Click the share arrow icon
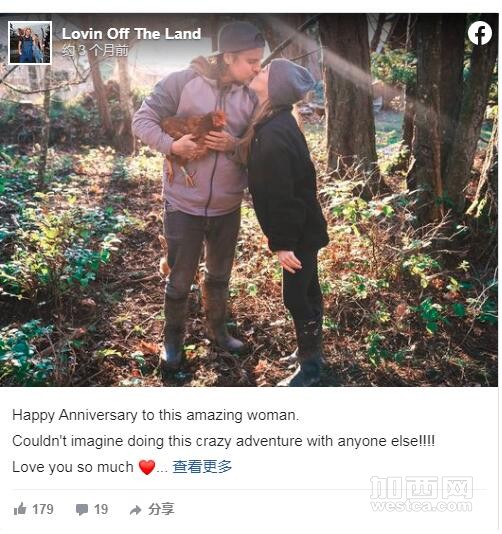The height and width of the screenshot is (534, 502). coord(136,510)
